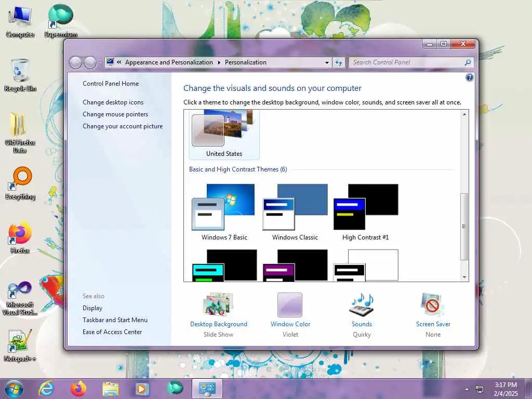Click theme list scroll up arrow
532x399 pixels.
(x=464, y=114)
